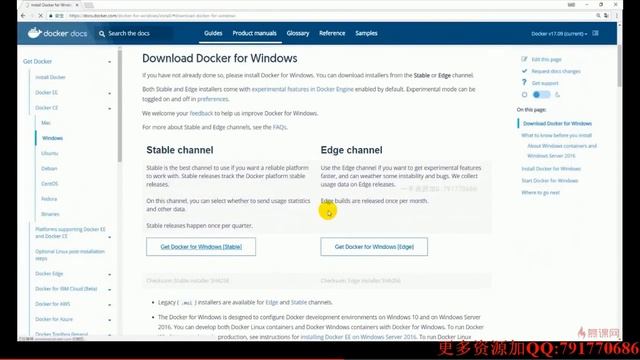Click the icon right of the toggle switch
640x360 pixels.
point(557,95)
